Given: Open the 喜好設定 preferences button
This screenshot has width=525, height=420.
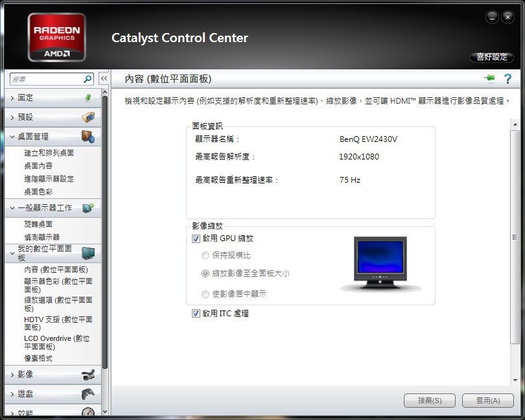Looking at the screenshot, I should [x=492, y=57].
